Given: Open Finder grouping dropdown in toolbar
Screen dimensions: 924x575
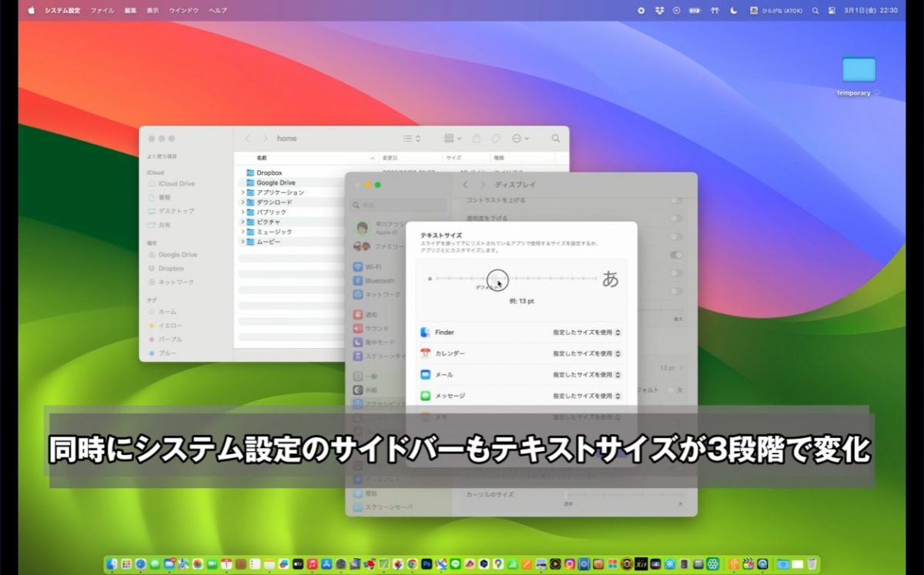Looking at the screenshot, I should 453,139.
